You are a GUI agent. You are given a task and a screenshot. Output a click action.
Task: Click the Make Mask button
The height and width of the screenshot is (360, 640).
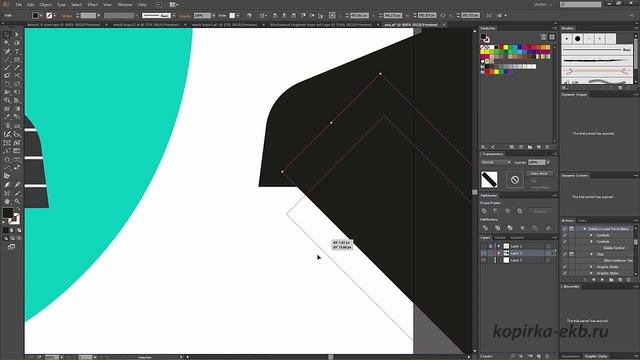(x=539, y=173)
